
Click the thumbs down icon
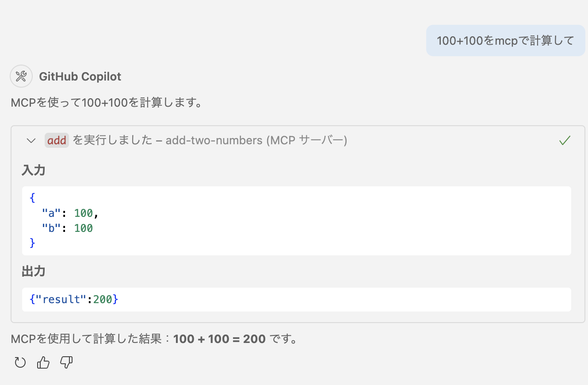click(66, 363)
